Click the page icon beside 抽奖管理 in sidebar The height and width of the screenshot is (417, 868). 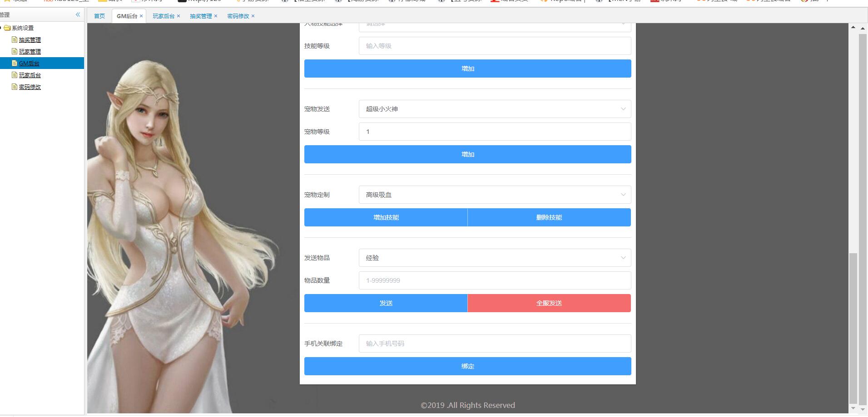[15, 40]
